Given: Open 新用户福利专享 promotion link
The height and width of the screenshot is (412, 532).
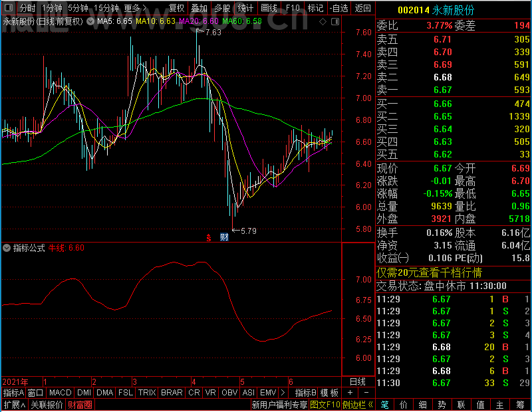Looking at the screenshot, I should (x=279, y=405).
